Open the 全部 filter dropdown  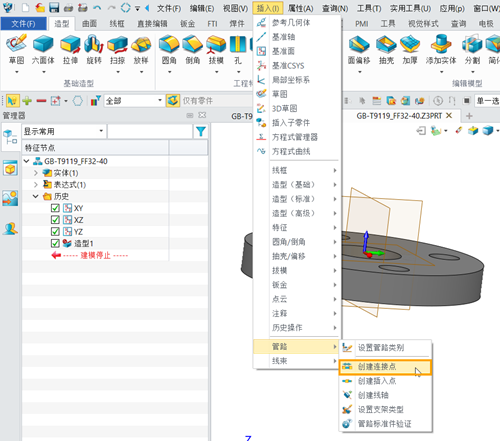pyautogui.click(x=134, y=101)
